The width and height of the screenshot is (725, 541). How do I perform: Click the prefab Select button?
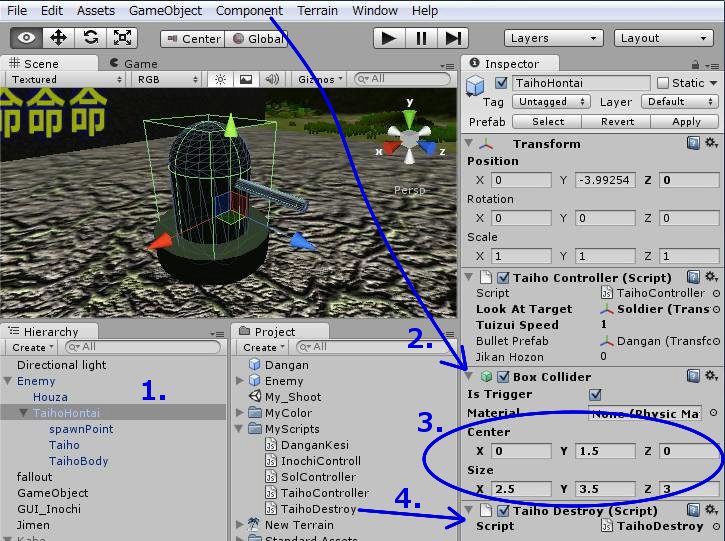pos(547,122)
